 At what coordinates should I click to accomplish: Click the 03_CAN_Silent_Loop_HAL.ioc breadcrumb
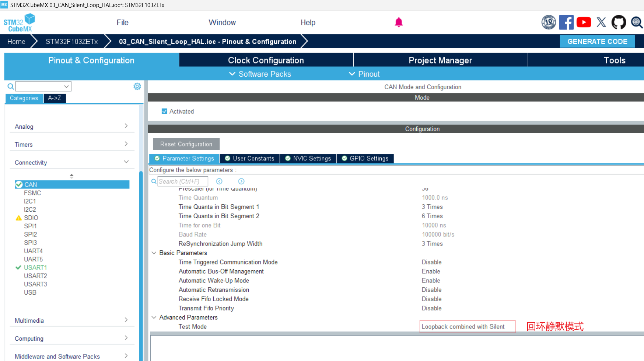pos(207,42)
